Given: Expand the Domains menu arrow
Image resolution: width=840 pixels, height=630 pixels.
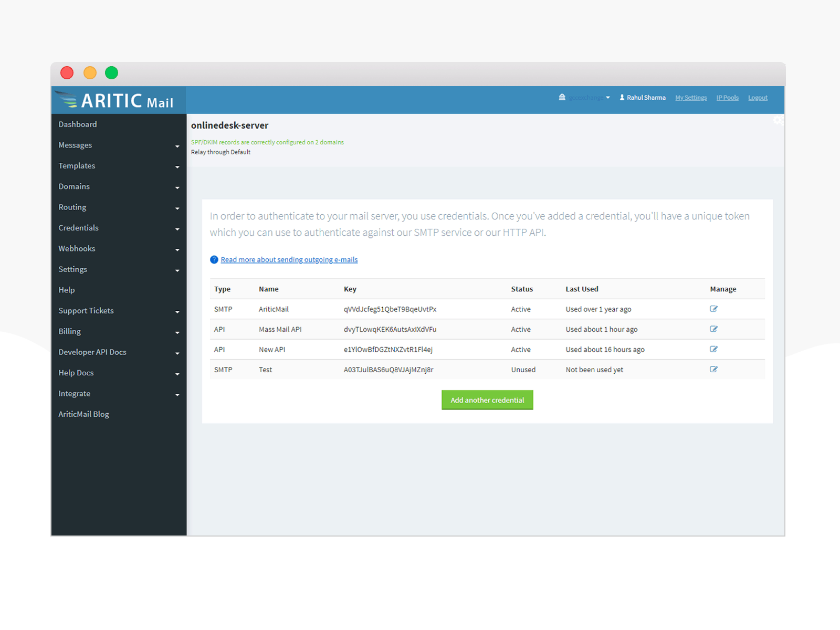Looking at the screenshot, I should pos(177,188).
